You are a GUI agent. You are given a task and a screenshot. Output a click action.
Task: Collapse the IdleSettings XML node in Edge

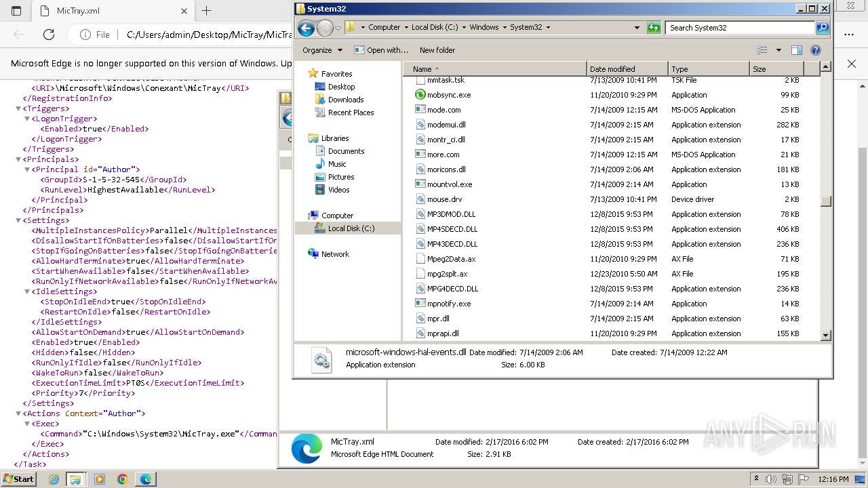click(27, 291)
